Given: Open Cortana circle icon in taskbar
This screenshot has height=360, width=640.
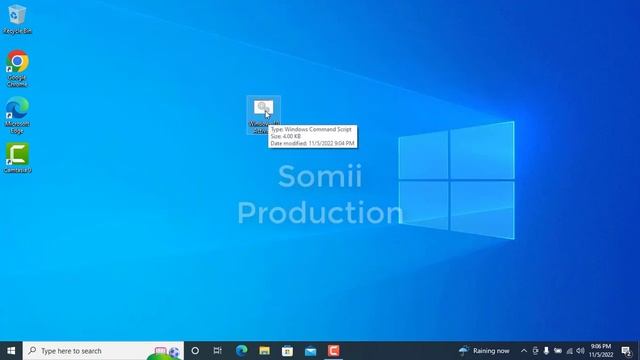Looking at the screenshot, I should (x=195, y=351).
